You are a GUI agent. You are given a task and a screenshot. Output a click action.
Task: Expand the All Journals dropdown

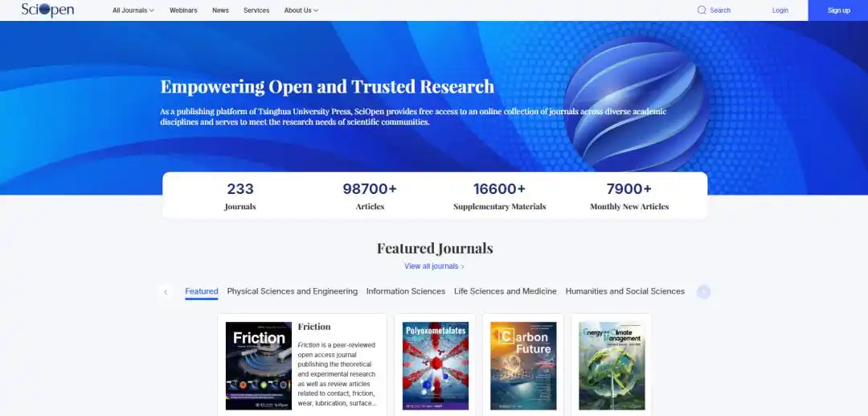[x=133, y=10]
